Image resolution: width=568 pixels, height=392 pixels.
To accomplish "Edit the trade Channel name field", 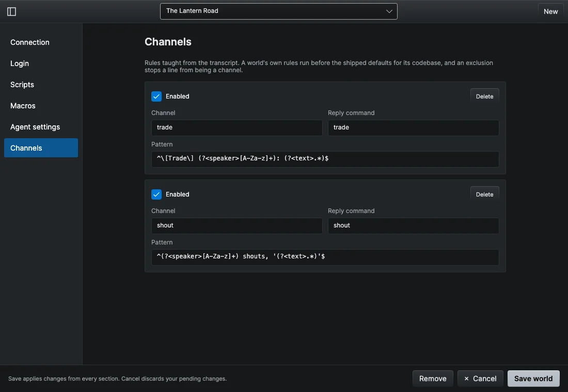I will coord(237,127).
